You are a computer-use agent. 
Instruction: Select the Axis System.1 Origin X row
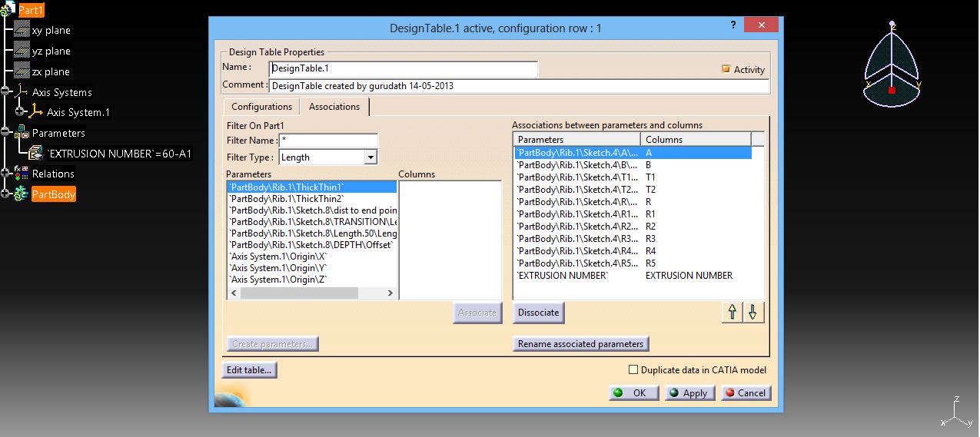click(312, 257)
